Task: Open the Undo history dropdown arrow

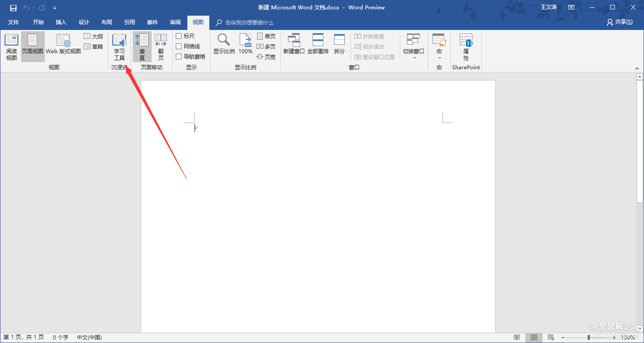Action: (33, 8)
